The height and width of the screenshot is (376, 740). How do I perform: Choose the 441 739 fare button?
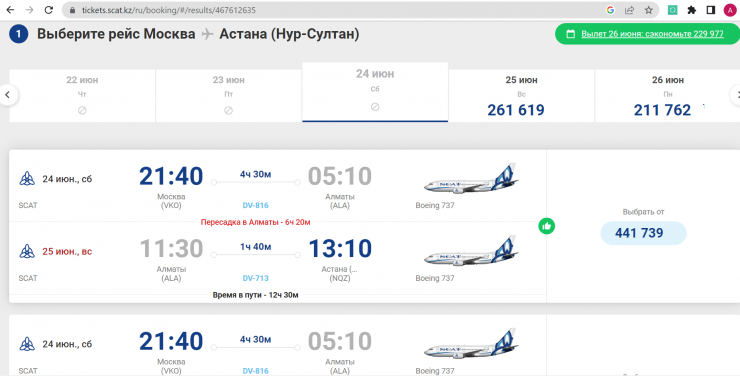(643, 233)
